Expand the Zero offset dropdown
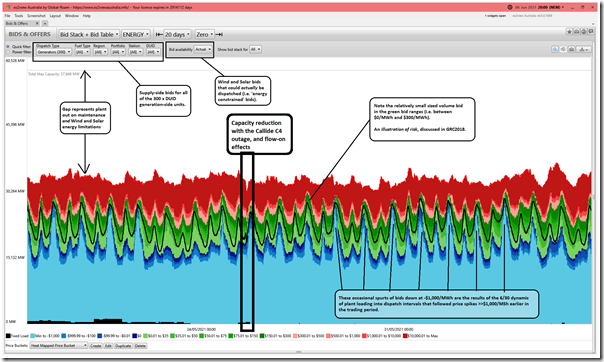This screenshot has height=362, width=604. coord(204,34)
